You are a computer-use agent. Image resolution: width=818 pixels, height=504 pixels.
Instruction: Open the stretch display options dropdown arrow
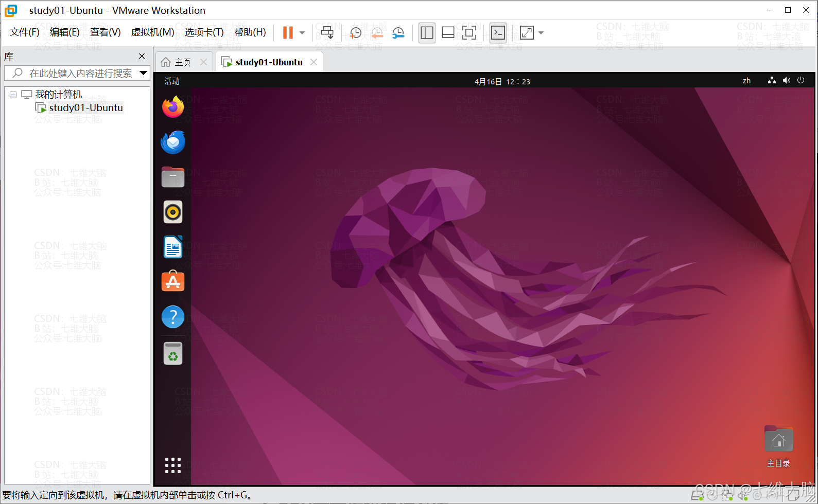coord(541,33)
